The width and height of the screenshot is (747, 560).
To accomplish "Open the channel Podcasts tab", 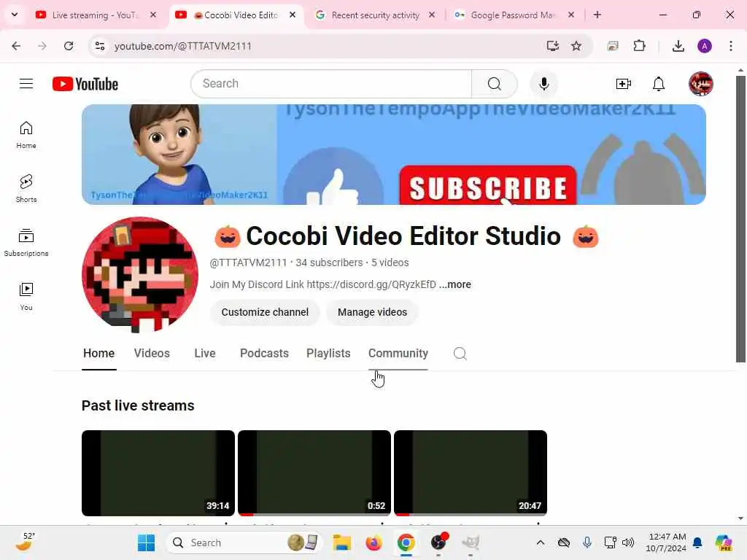I will pyautogui.click(x=264, y=354).
